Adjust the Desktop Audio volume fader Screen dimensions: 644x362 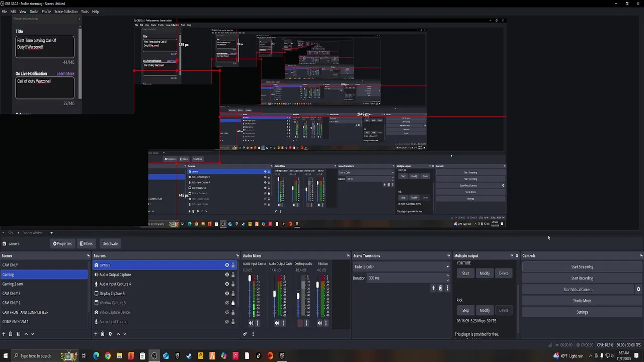click(298, 296)
